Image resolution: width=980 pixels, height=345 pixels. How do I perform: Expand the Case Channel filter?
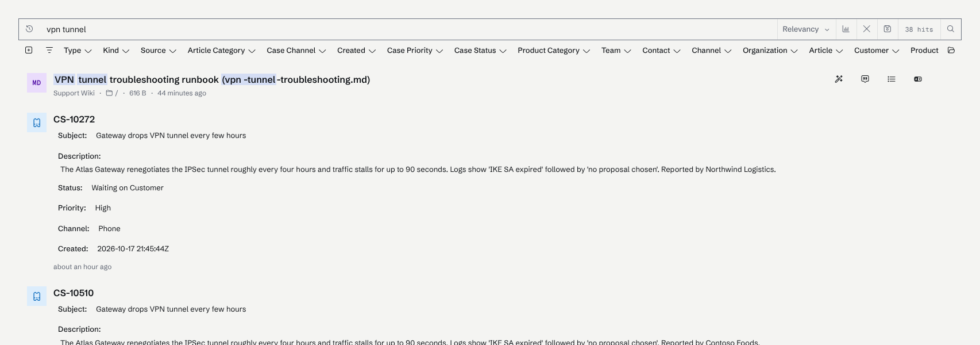[296, 51]
